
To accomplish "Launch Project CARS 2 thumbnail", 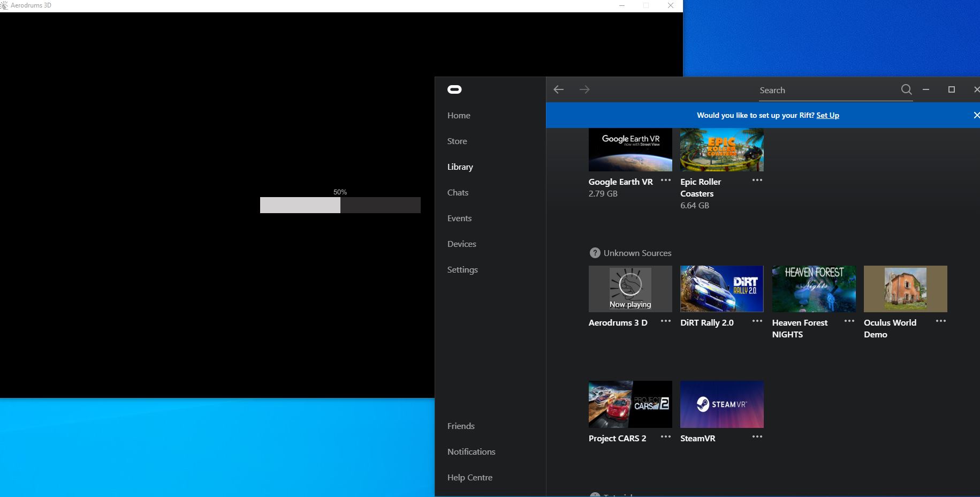I will [630, 404].
